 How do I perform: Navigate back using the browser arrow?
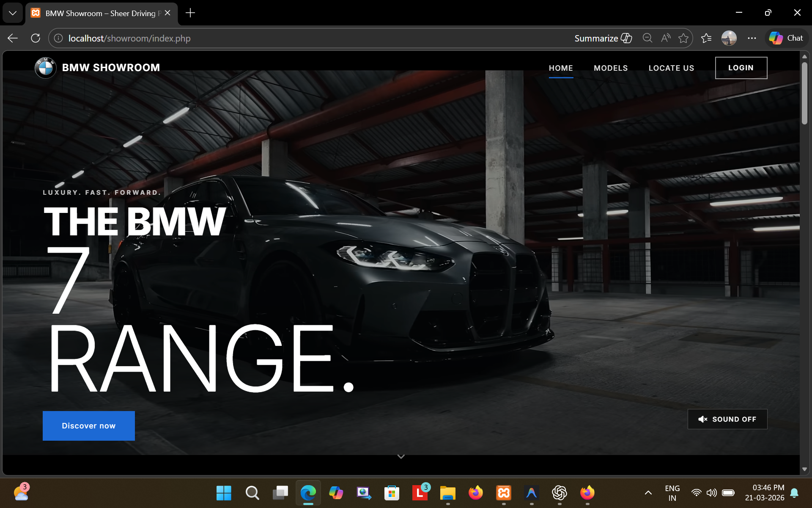click(12, 38)
